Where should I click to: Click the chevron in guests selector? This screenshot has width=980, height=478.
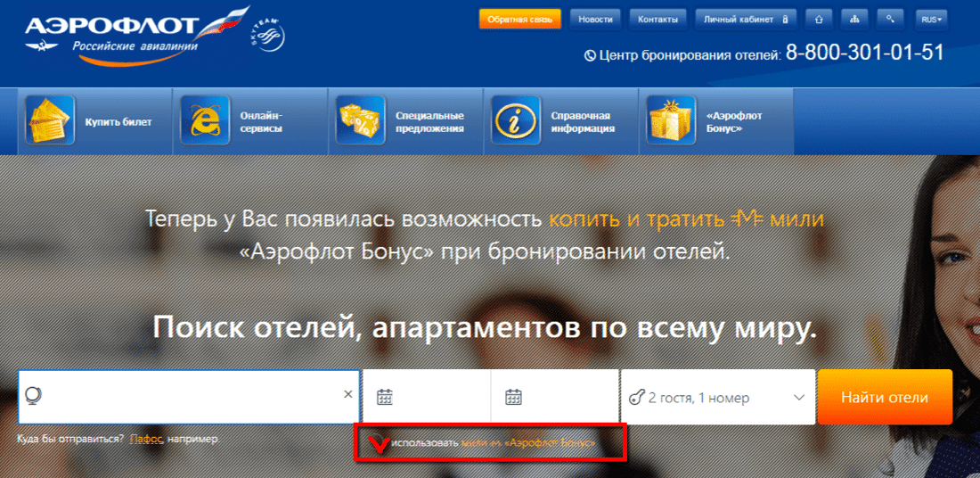click(799, 397)
